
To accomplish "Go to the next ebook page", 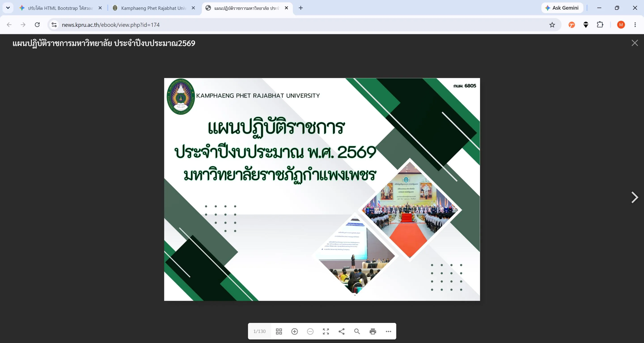I will [635, 197].
